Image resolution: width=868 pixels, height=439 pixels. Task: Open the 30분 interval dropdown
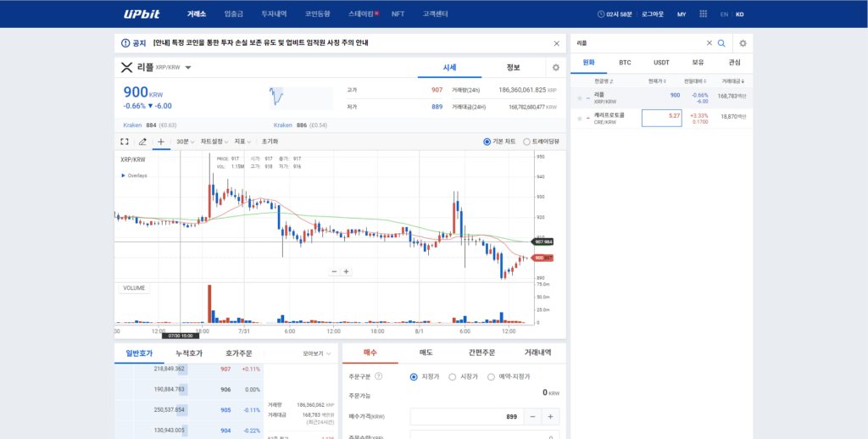point(185,142)
